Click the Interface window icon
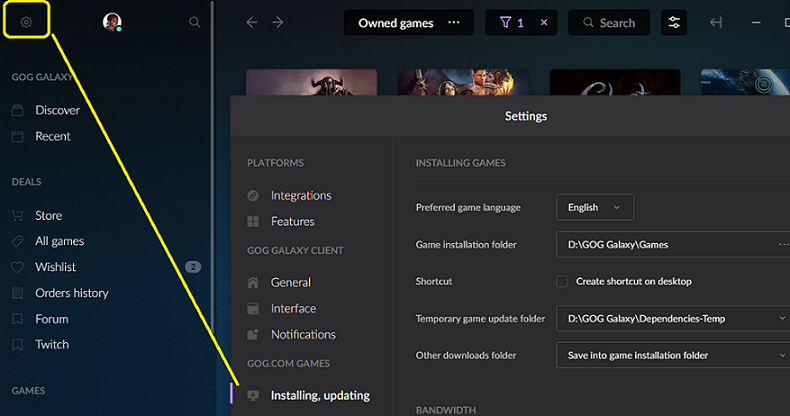Screen dimensions: 790x416 point(253,309)
